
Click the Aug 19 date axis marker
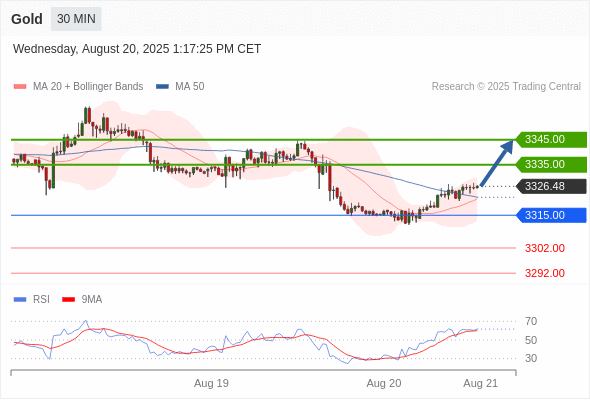pyautogui.click(x=211, y=383)
